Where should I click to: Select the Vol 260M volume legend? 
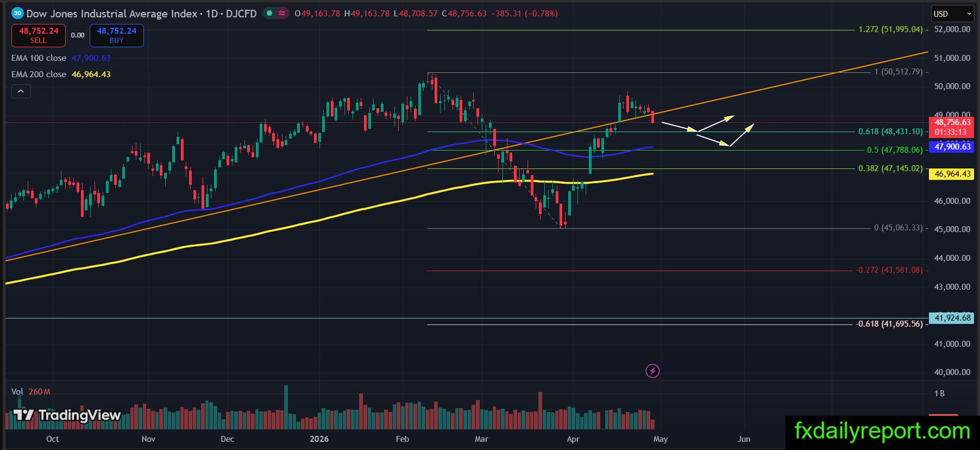(x=31, y=391)
